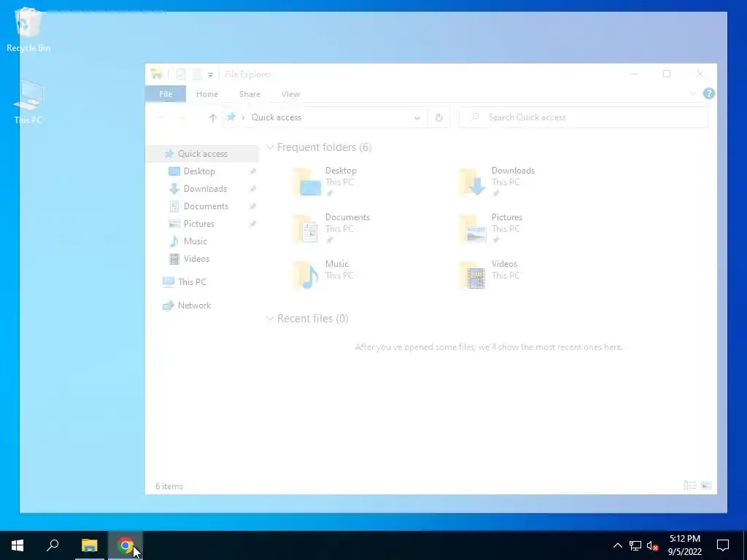
Task: Click the Search Quick access field
Action: tap(584, 117)
